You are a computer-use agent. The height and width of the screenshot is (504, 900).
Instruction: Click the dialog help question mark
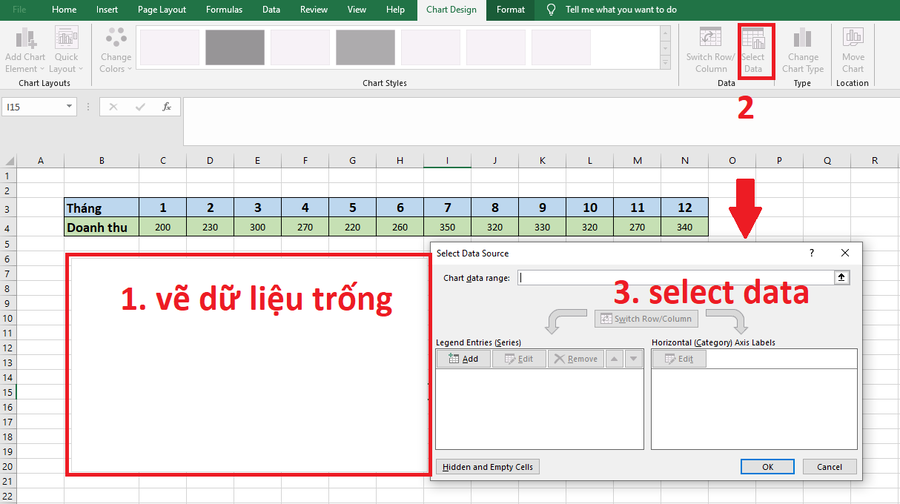[812, 253]
